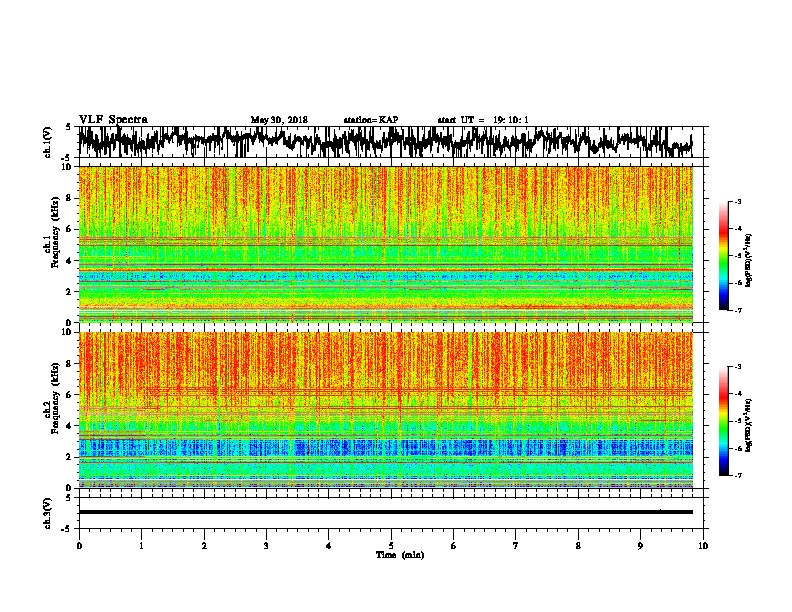Viewport: 792px width, 612px height.
Task: Select the date text "May 30, 2018"
Action: pos(279,120)
